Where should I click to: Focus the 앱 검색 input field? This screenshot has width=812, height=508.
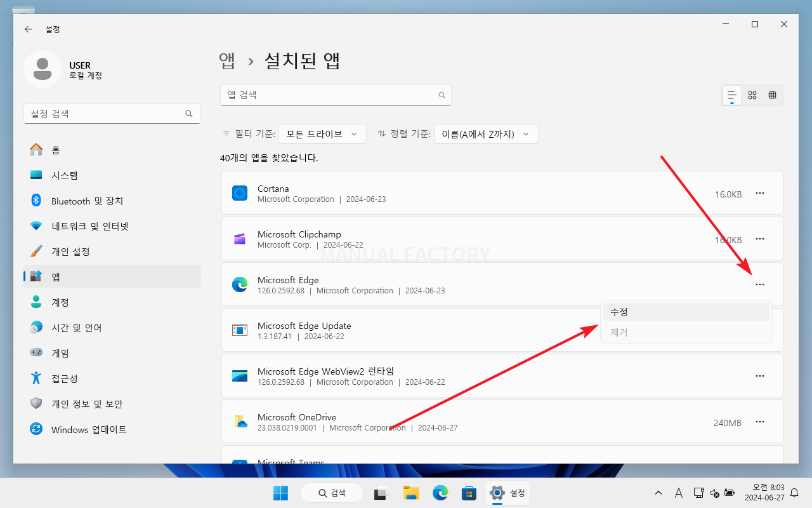336,95
